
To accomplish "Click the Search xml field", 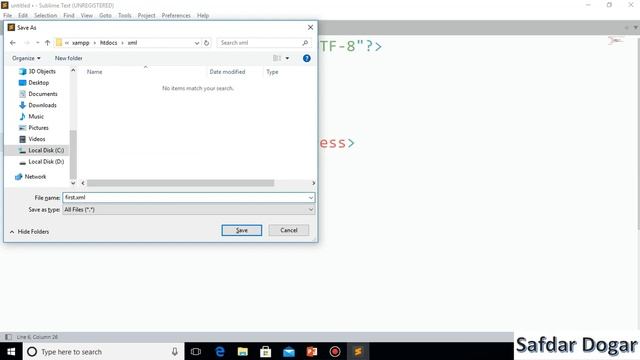I will (x=259, y=43).
